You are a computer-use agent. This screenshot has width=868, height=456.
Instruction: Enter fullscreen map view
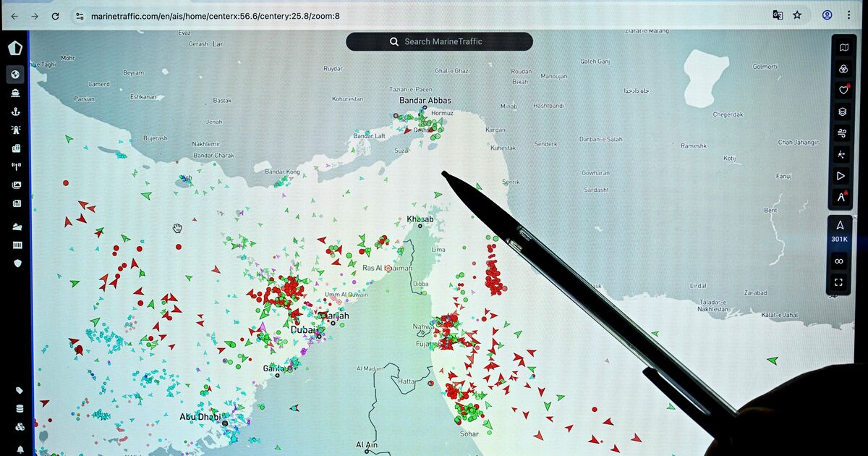839,282
